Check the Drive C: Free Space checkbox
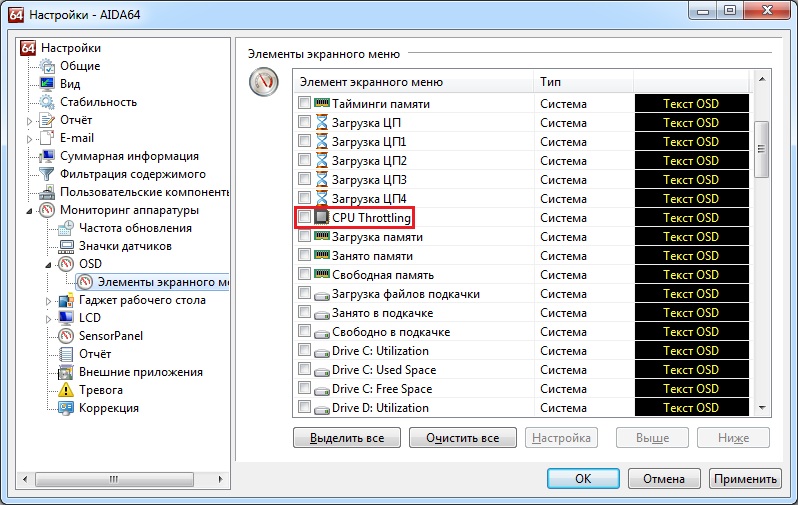 [x=305, y=389]
